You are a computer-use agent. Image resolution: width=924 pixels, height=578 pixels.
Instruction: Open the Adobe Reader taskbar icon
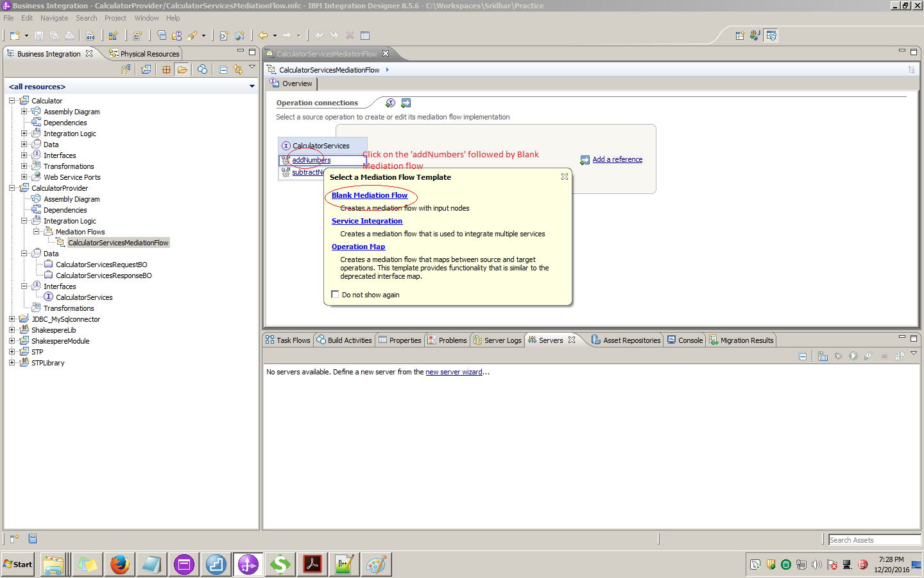[x=312, y=565]
